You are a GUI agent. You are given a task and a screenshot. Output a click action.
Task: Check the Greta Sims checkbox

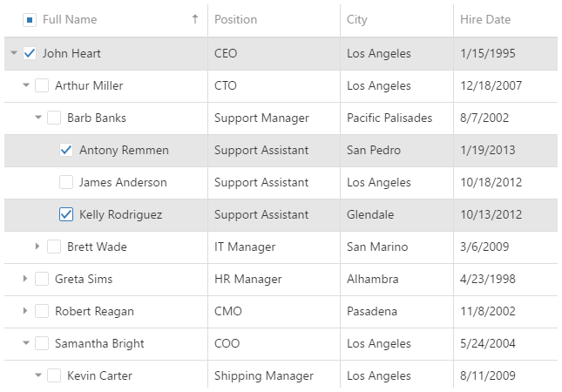coord(42,279)
